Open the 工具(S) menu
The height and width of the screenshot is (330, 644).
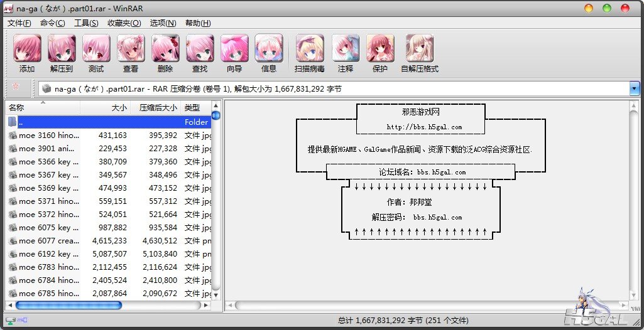tap(86, 23)
